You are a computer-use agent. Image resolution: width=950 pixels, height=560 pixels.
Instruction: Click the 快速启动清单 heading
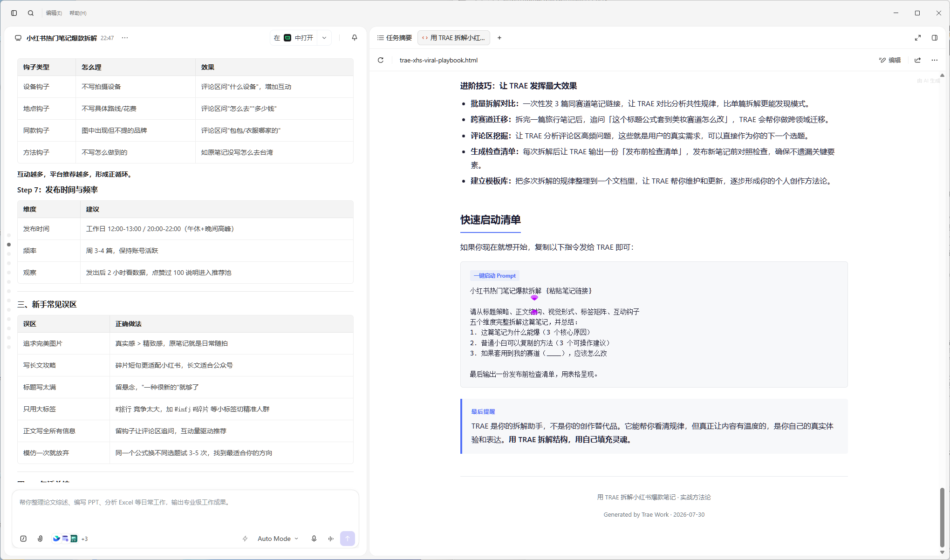[491, 220]
